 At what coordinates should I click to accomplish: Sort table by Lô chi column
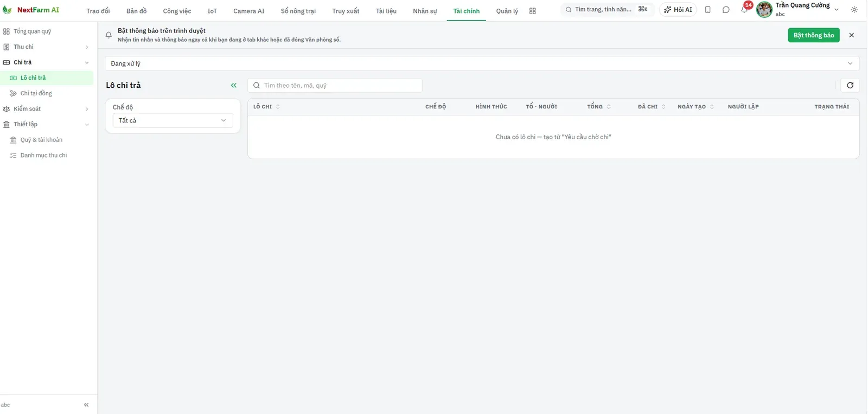coord(266,107)
